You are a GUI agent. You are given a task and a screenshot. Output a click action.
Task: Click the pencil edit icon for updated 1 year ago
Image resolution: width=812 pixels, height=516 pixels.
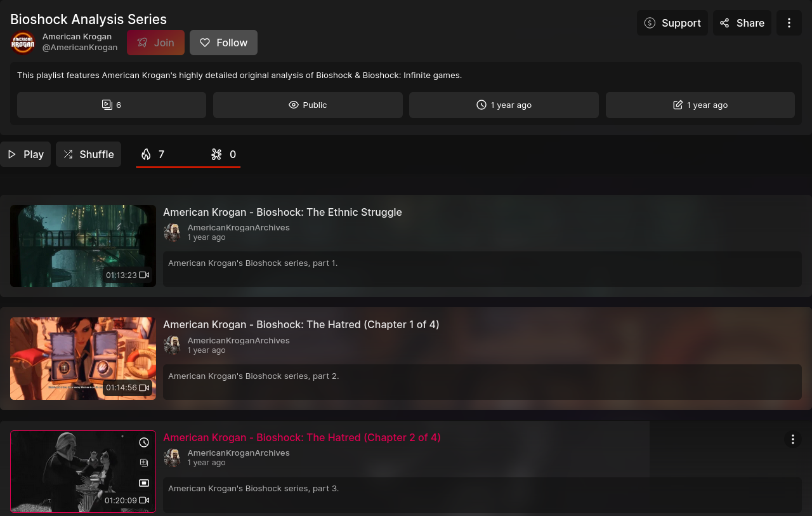coord(678,105)
